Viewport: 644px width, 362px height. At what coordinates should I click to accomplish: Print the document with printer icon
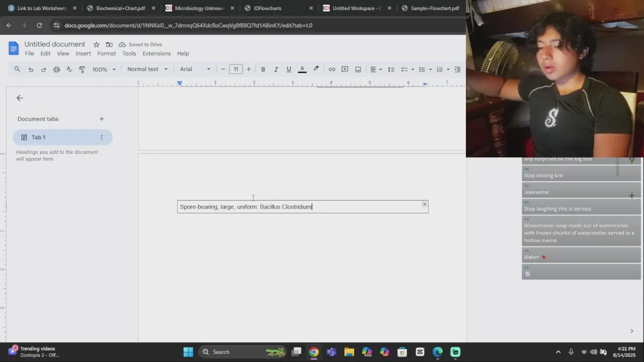56,69
